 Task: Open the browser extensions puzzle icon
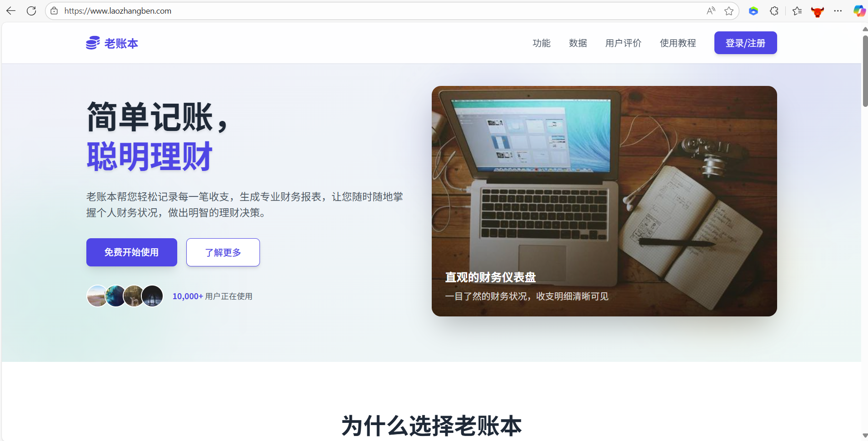coord(774,11)
